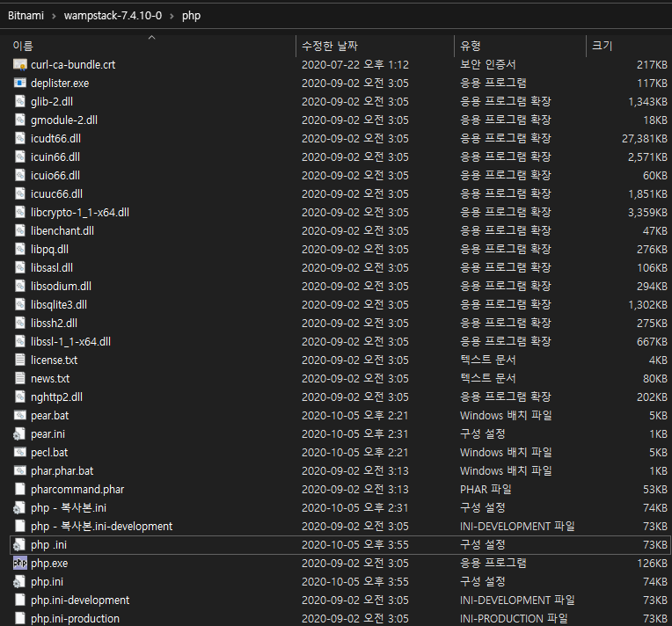Screen dimensions: 672x626
Task: Click the news.txt document icon
Action: tap(20, 378)
